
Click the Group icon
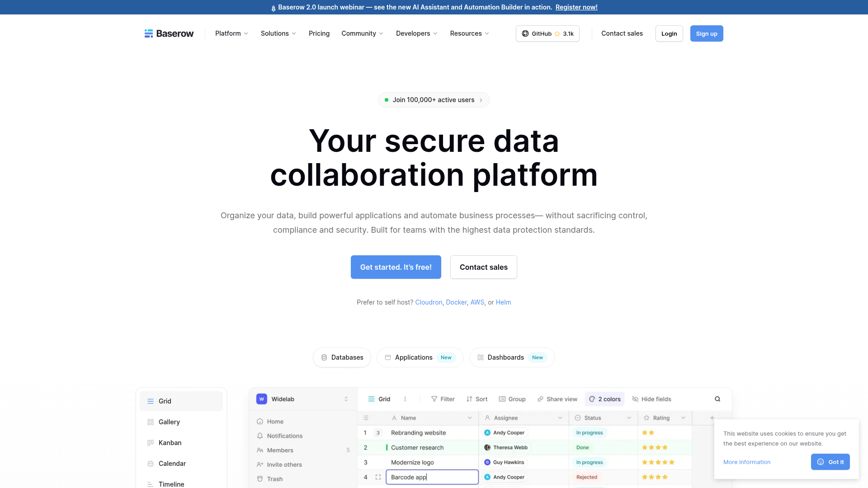pyautogui.click(x=503, y=399)
